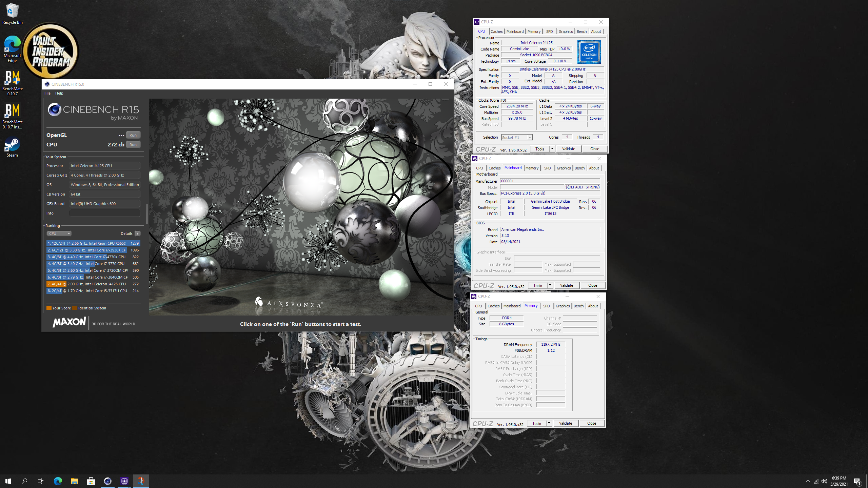Click the Aixsponza render preview image
868x488 pixels.
[301, 207]
